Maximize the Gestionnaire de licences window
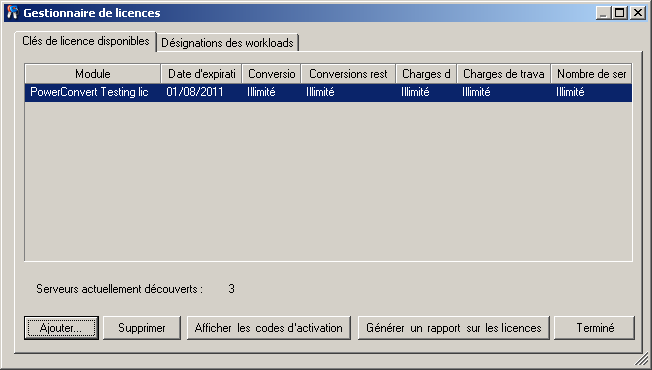652x370 pixels. [x=620, y=13]
